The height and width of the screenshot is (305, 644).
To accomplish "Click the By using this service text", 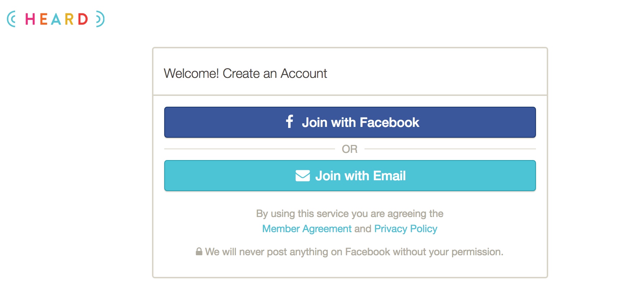I will pos(350,214).
